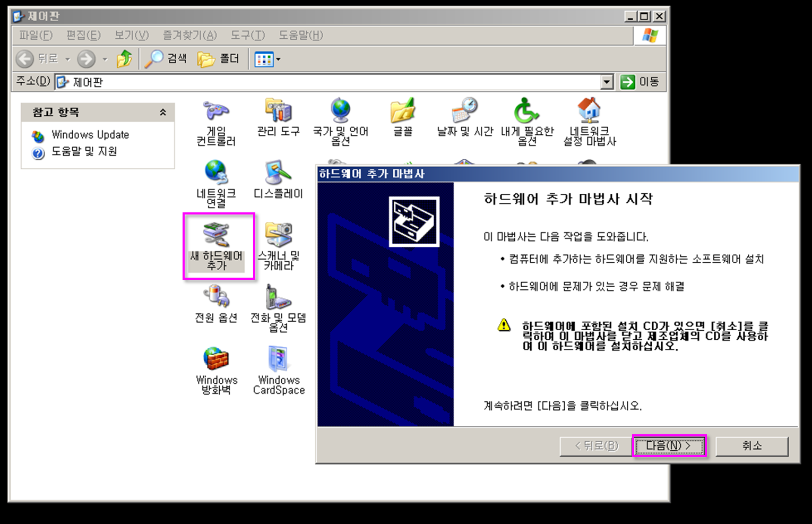812x524 pixels.
Task: Open 국가 및 언어 옵션 icon
Action: (340, 122)
